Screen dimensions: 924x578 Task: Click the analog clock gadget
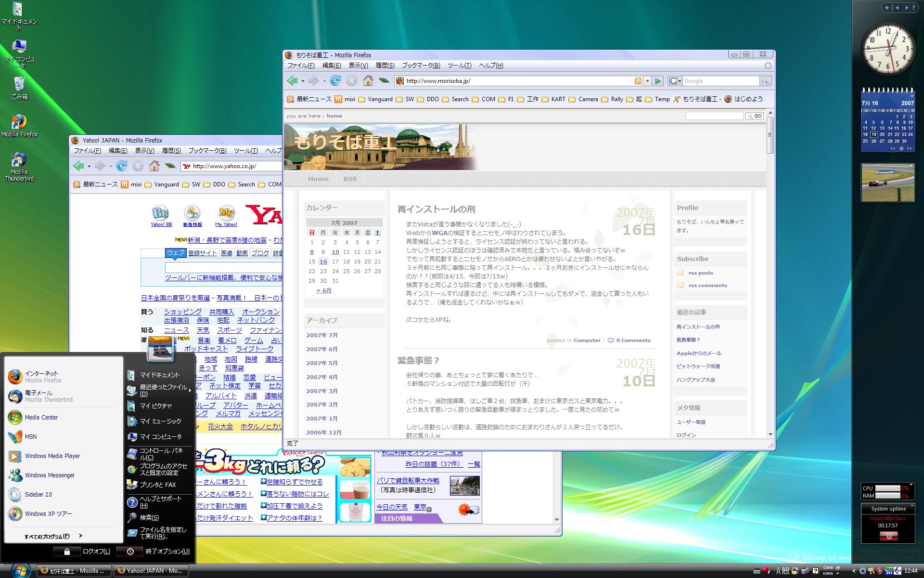pyautogui.click(x=888, y=50)
